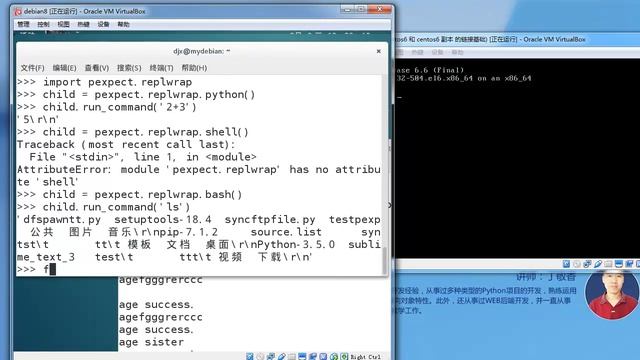Open the 视图 menu in debian8 window
This screenshot has width=640, height=360.
pyautogui.click(x=63, y=24)
